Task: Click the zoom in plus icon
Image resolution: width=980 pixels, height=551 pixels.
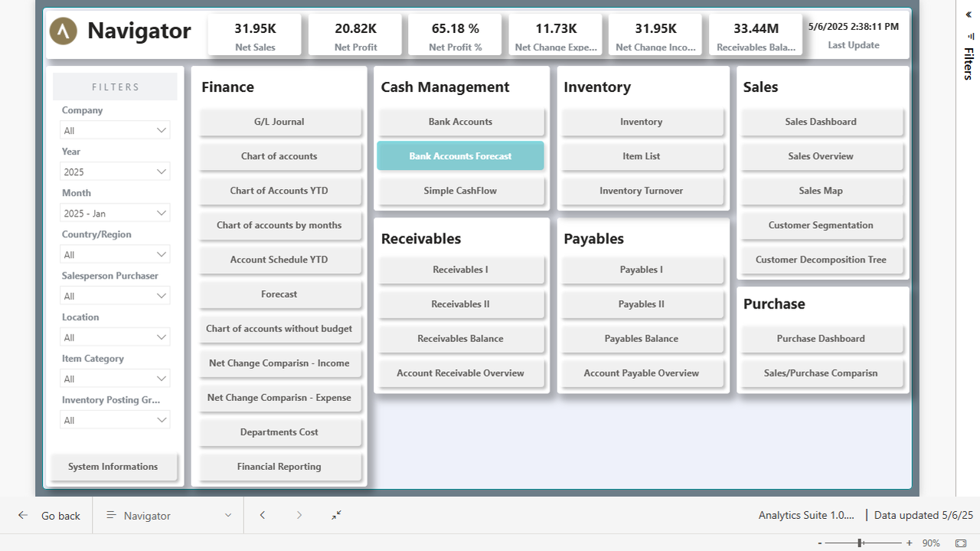Action: [x=909, y=543]
